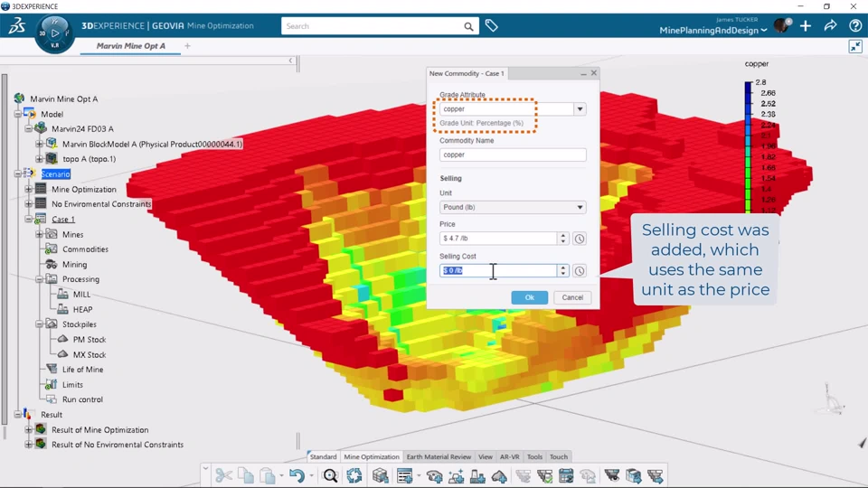Click the Share arrow icon in top bar
Screen dimensions: 868x488
pos(830,25)
